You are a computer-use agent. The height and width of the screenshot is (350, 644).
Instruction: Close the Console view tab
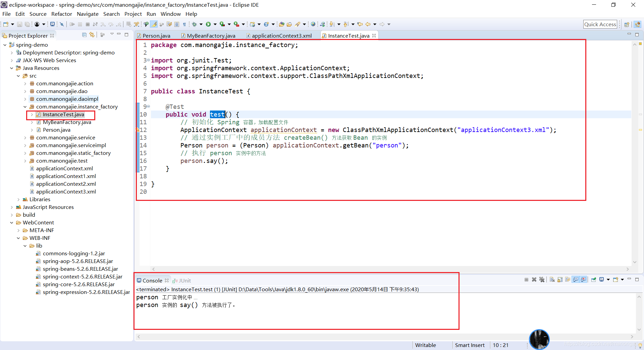[166, 280]
